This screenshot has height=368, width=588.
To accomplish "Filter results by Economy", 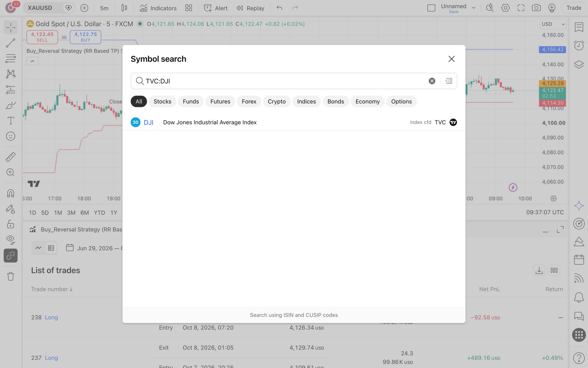I will (x=367, y=101).
